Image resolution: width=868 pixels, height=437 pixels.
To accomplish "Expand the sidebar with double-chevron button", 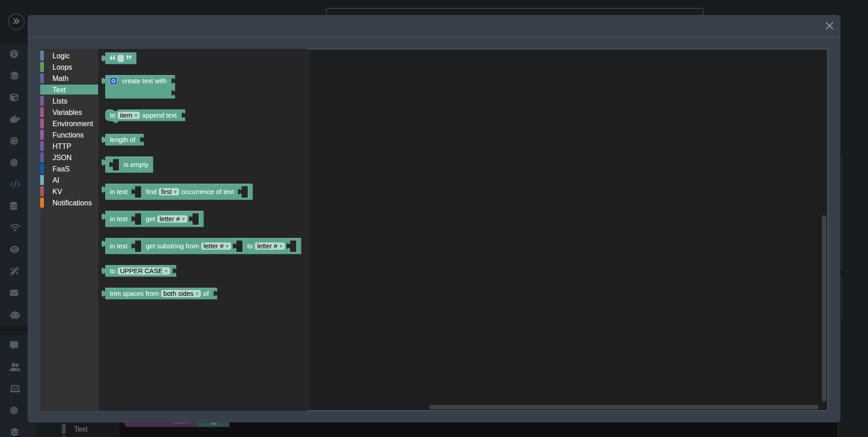I will [x=16, y=21].
